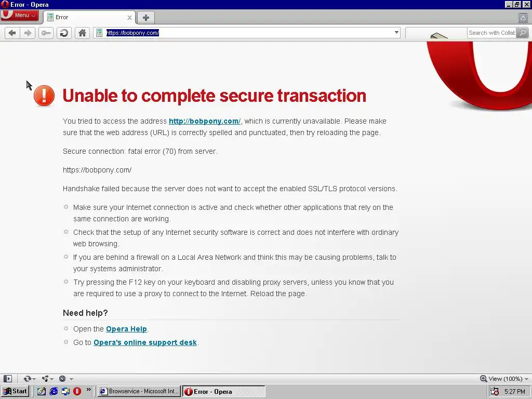Open closed tabs trash icon
This screenshot has width=532, height=399.
[x=523, y=18]
